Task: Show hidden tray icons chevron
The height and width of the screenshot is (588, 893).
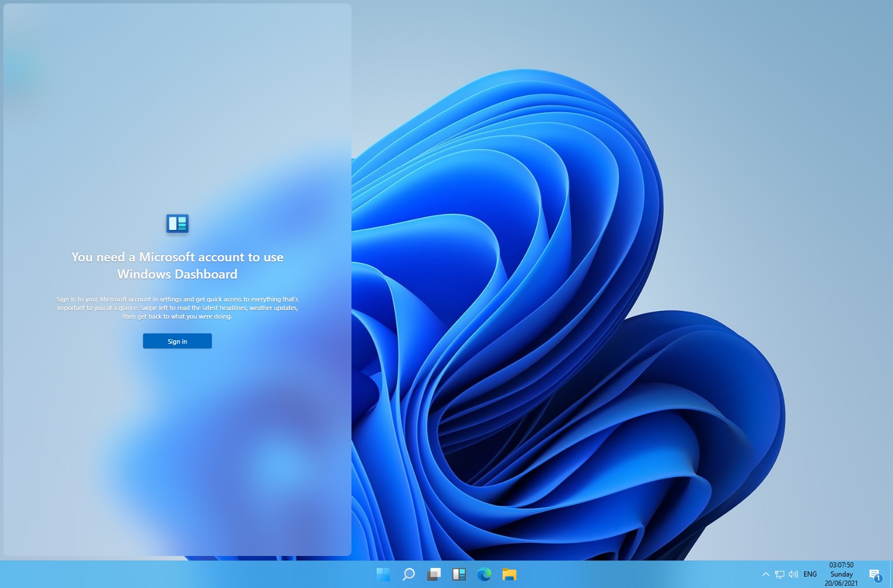Action: click(765, 574)
